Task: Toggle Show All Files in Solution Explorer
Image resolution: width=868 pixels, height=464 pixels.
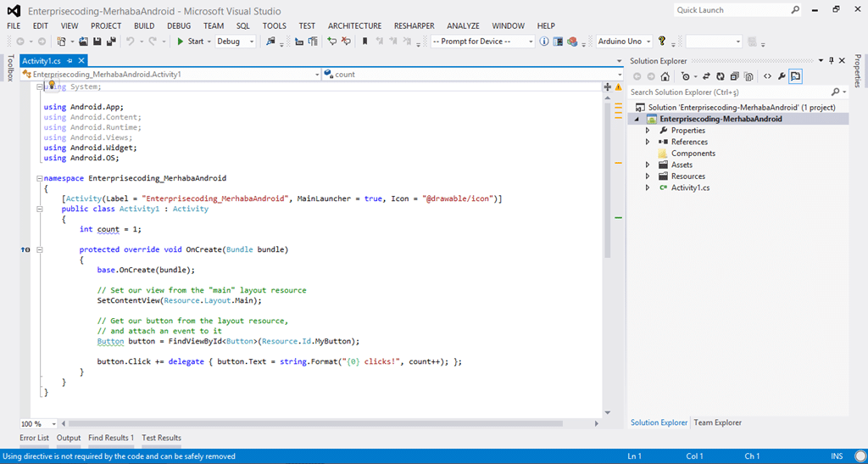Action: [748, 76]
